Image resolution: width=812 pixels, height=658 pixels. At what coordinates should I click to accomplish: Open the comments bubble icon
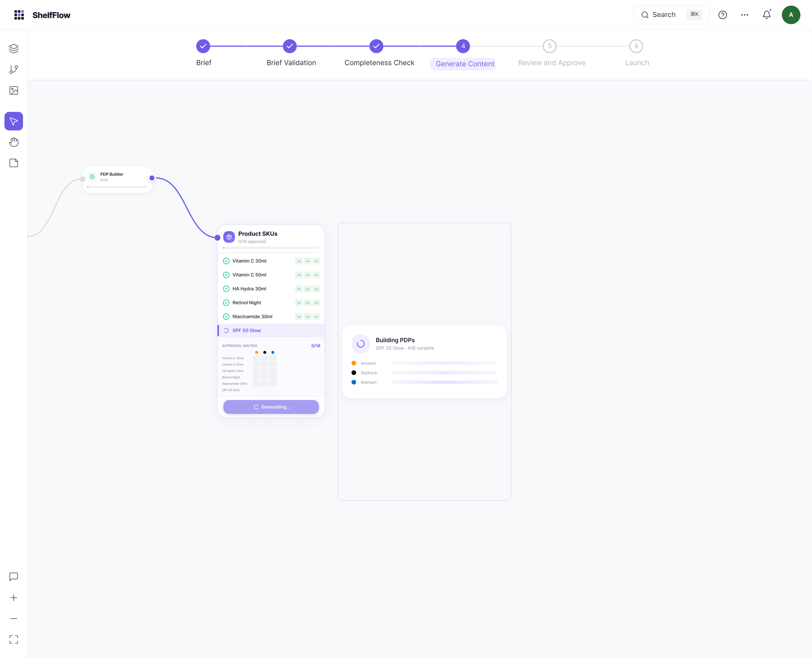click(x=14, y=577)
